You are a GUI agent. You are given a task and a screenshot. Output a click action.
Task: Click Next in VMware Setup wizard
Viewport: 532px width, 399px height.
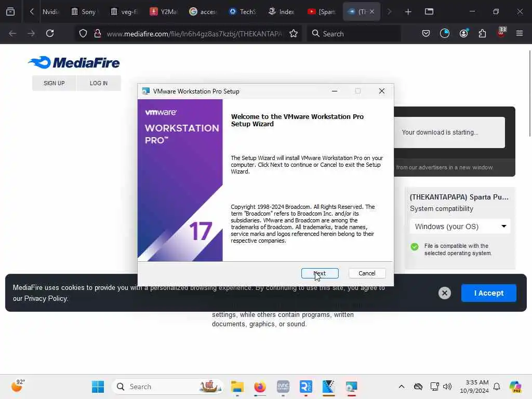click(x=320, y=273)
